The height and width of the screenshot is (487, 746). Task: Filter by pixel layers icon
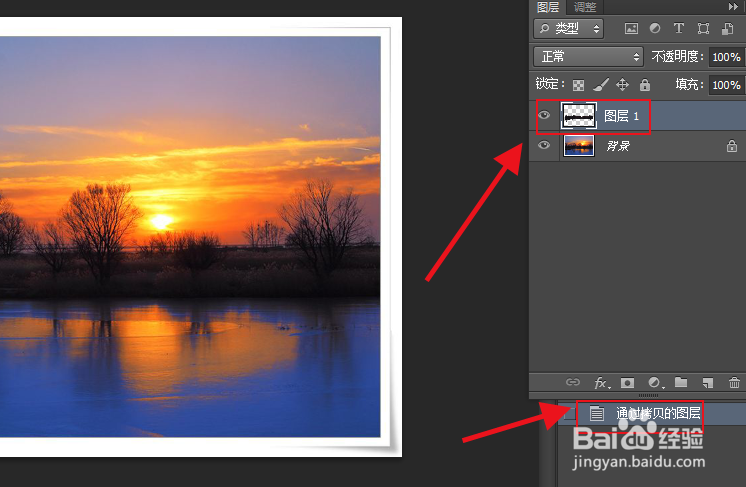(631, 29)
